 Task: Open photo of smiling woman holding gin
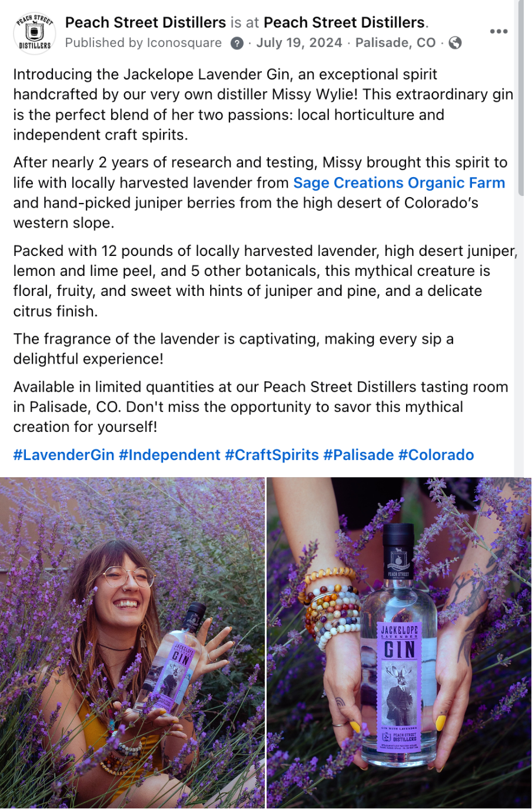[132, 642]
